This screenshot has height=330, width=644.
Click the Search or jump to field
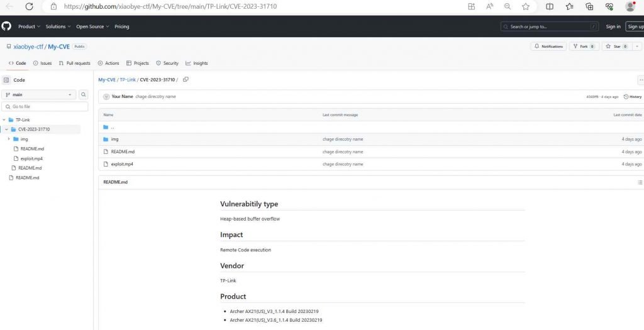(550, 26)
